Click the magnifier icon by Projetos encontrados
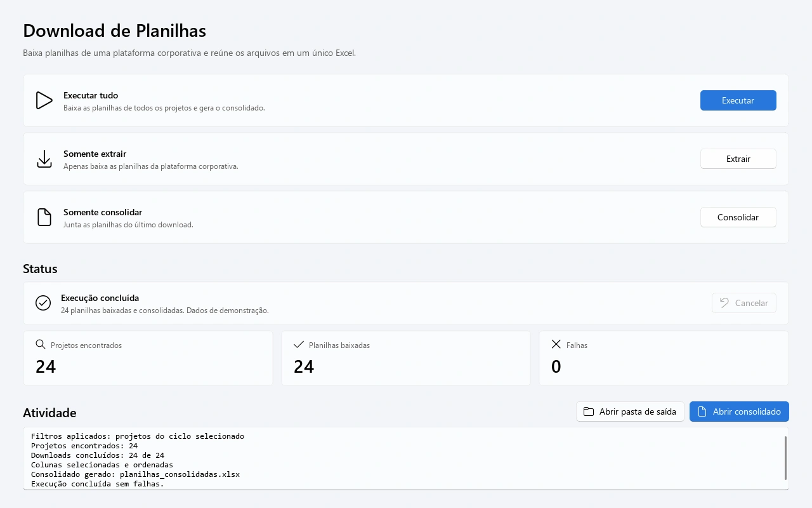 pos(41,344)
